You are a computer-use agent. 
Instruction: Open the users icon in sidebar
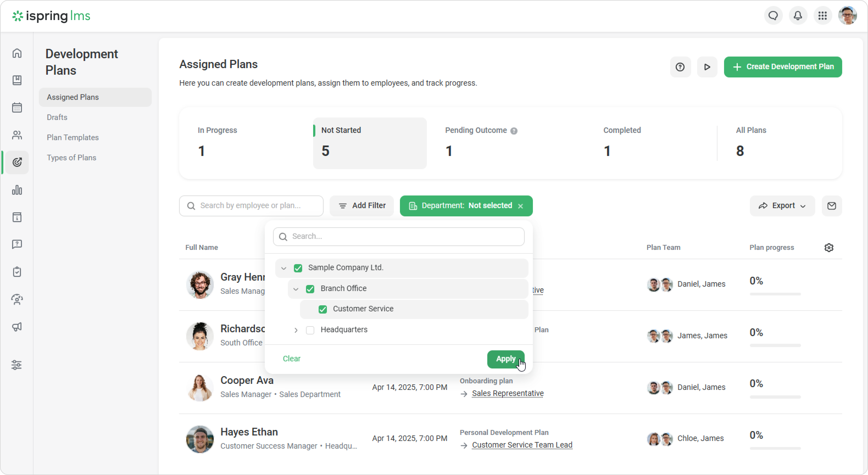coord(17,135)
